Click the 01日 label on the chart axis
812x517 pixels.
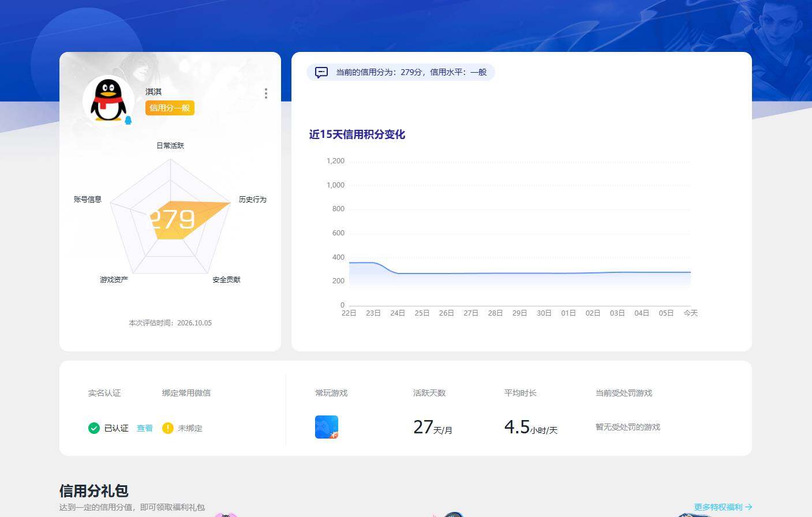pos(568,313)
